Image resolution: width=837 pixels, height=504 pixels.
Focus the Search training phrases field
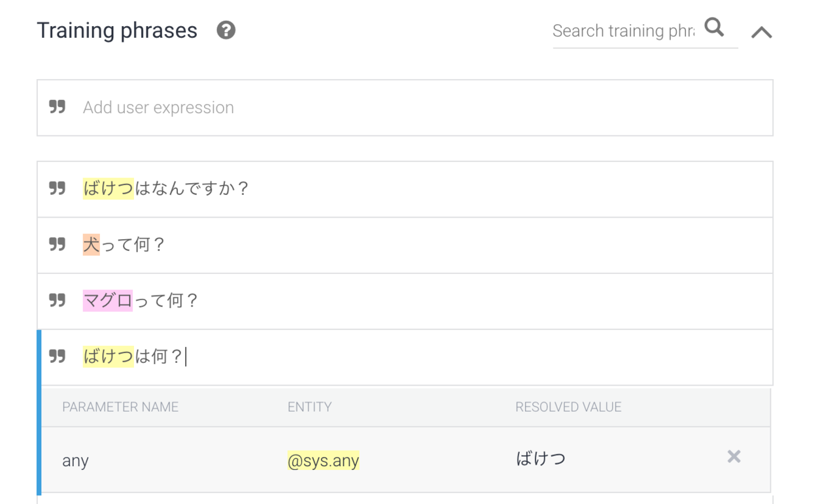pyautogui.click(x=623, y=31)
